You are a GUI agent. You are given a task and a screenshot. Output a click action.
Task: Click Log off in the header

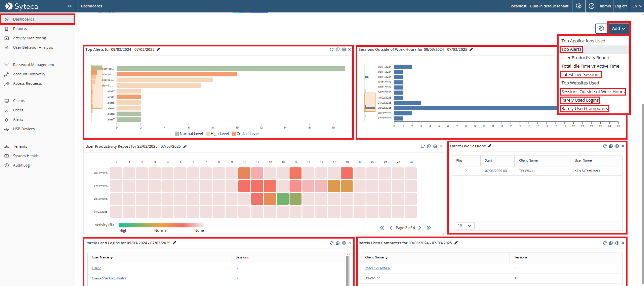tap(620, 6)
